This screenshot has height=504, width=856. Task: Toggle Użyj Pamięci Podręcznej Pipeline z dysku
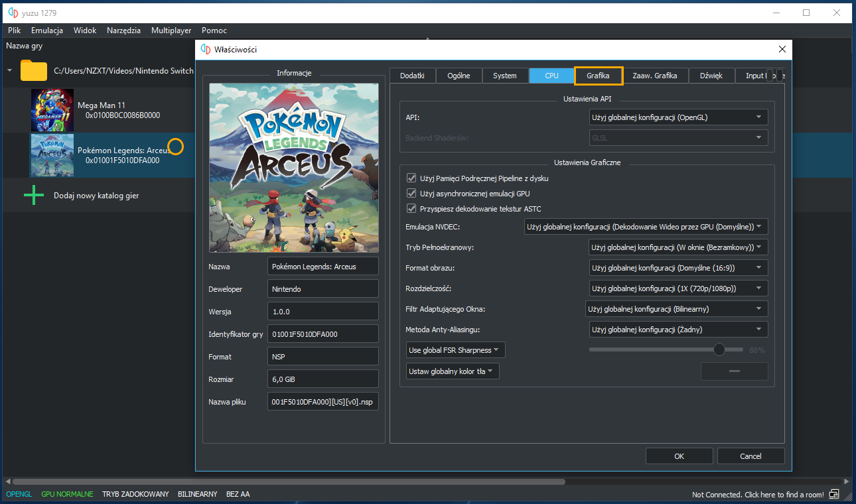coord(411,178)
